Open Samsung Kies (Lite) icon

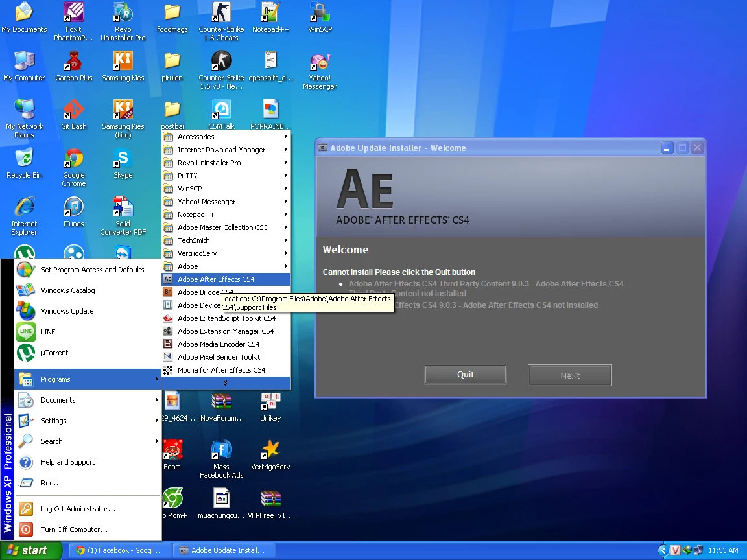point(123,119)
